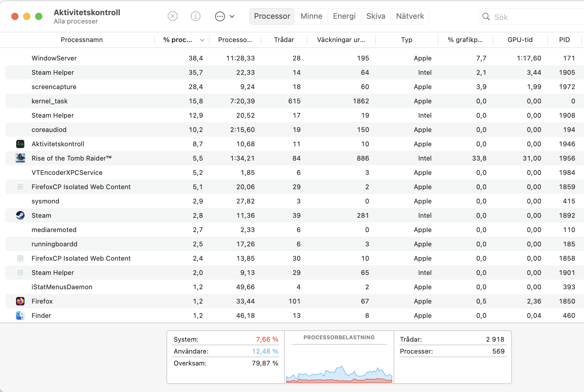Viewport: 584px width, 392px height.
Task: Sort by Processnamn column header
Action: pyautogui.click(x=82, y=40)
